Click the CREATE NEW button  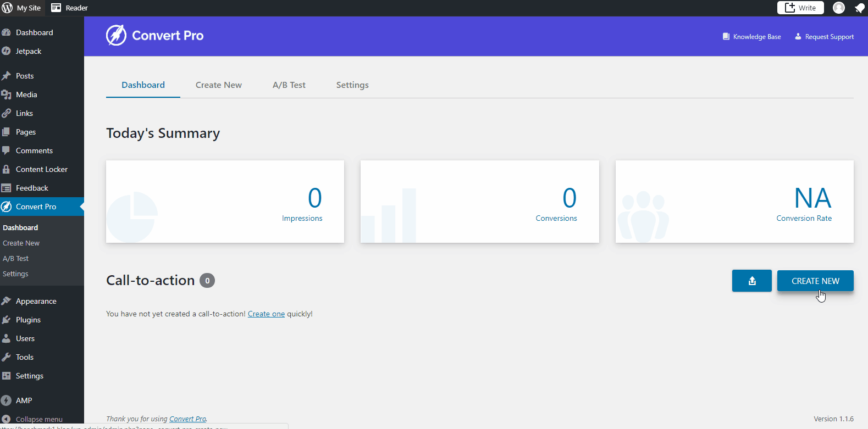point(815,281)
